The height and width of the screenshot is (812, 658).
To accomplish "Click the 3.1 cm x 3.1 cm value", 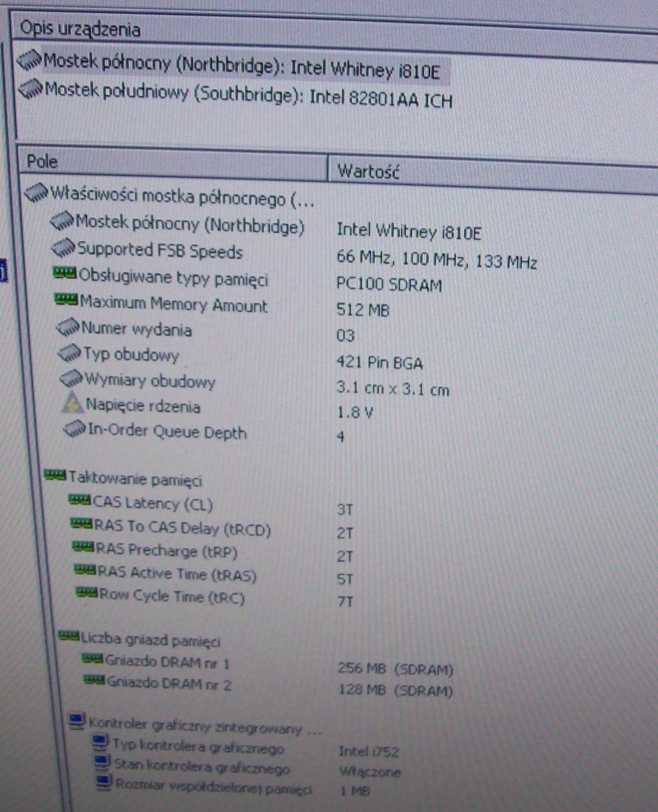I will coord(393,389).
